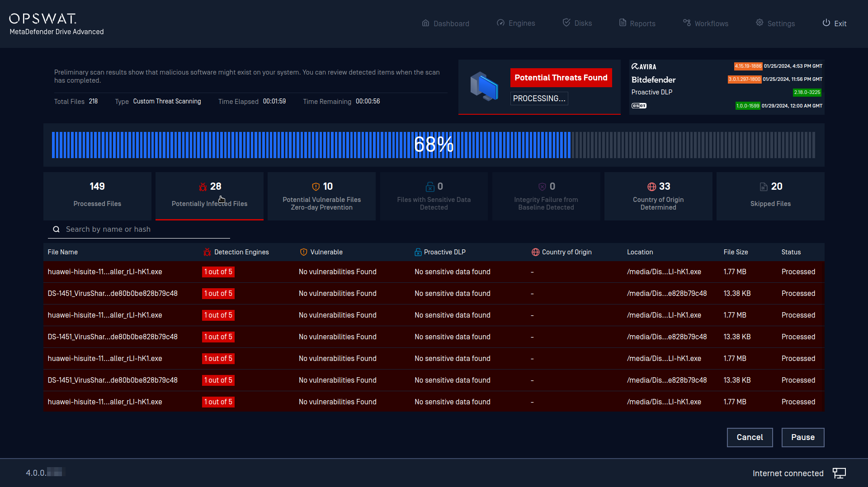This screenshot has height=487, width=868.
Task: Click the Proactive DLP lock header icon
Action: click(418, 252)
